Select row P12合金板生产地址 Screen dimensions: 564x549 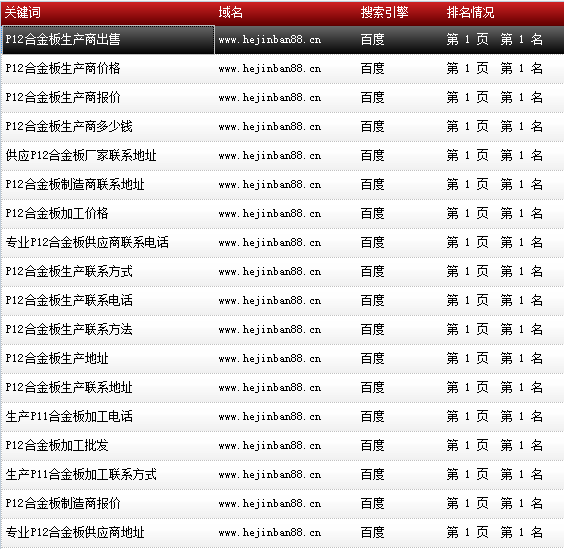[283, 359]
